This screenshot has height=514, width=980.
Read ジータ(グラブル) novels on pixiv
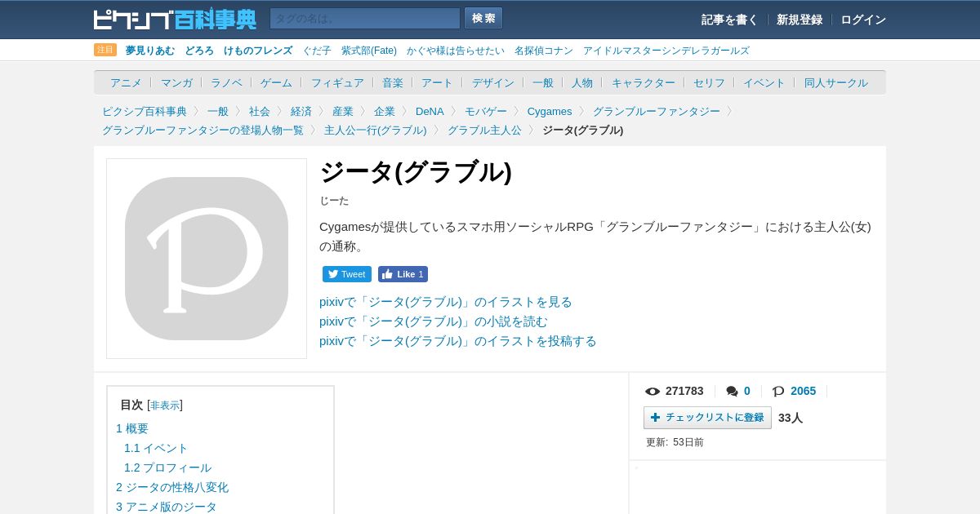click(x=434, y=321)
